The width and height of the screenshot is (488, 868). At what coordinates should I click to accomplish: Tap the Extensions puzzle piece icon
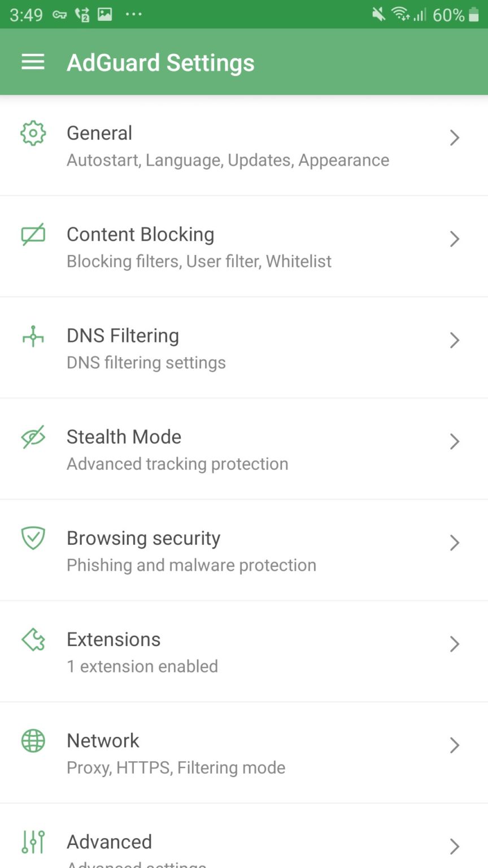coord(33,640)
